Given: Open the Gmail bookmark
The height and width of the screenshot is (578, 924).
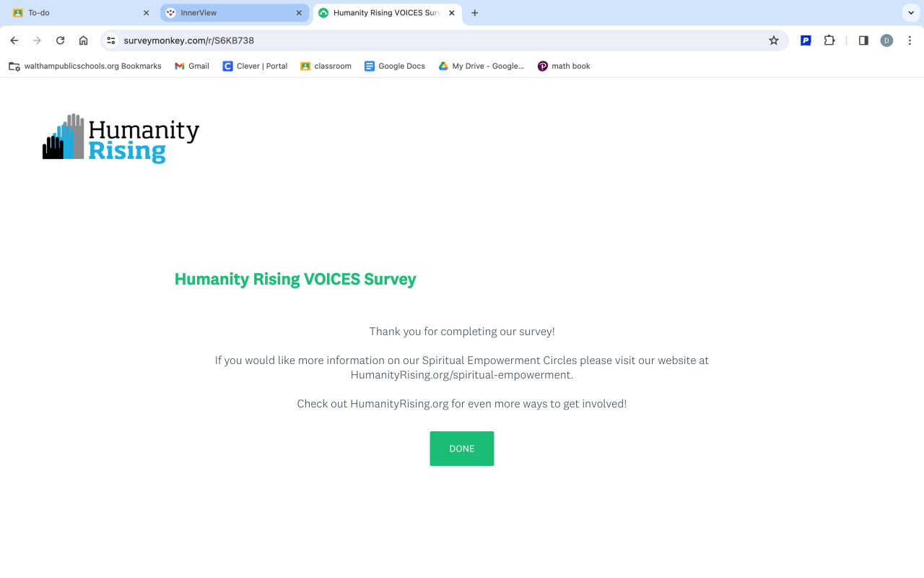Looking at the screenshot, I should 192,66.
